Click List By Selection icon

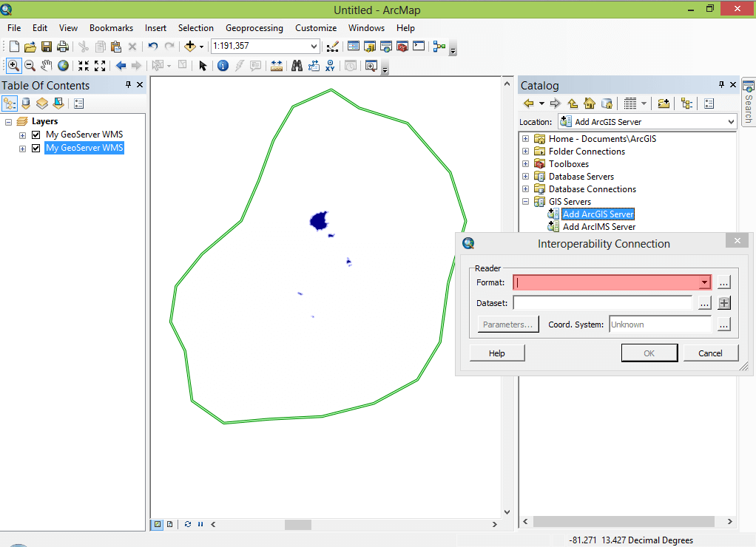click(59, 103)
